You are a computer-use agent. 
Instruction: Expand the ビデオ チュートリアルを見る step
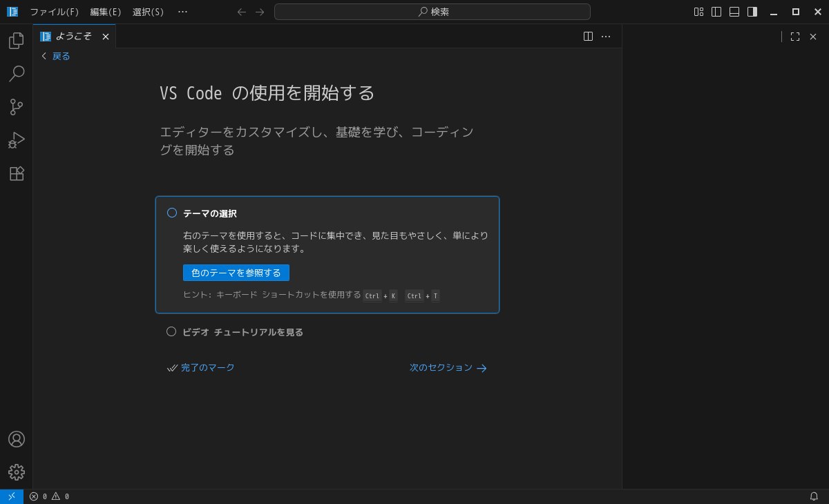point(242,332)
